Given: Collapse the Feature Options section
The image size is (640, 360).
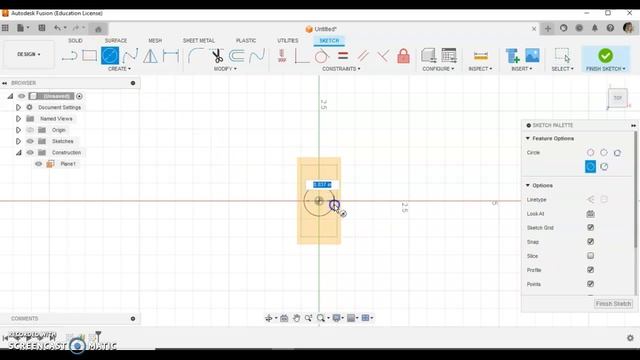Looking at the screenshot, I should pos(528,138).
